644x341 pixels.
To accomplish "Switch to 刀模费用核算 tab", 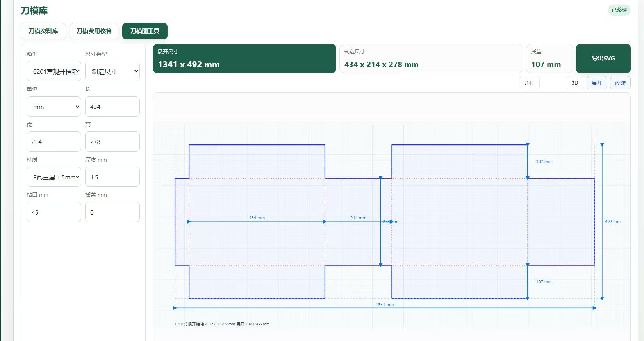I will 94,31.
